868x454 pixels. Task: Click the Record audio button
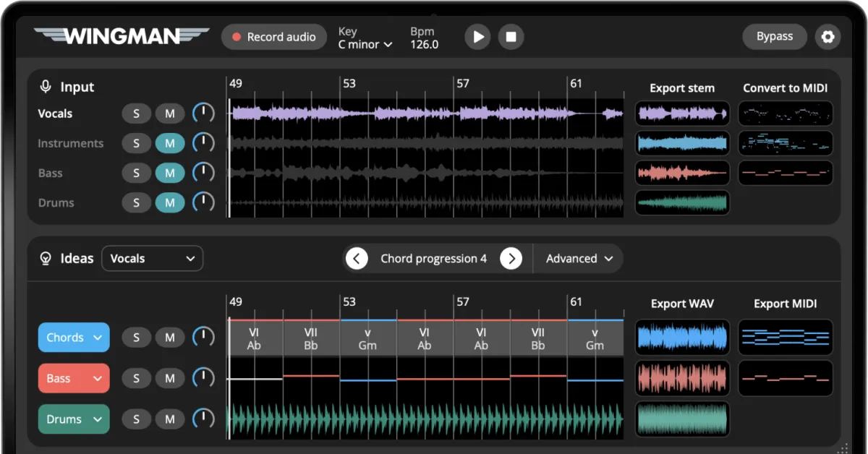point(275,37)
